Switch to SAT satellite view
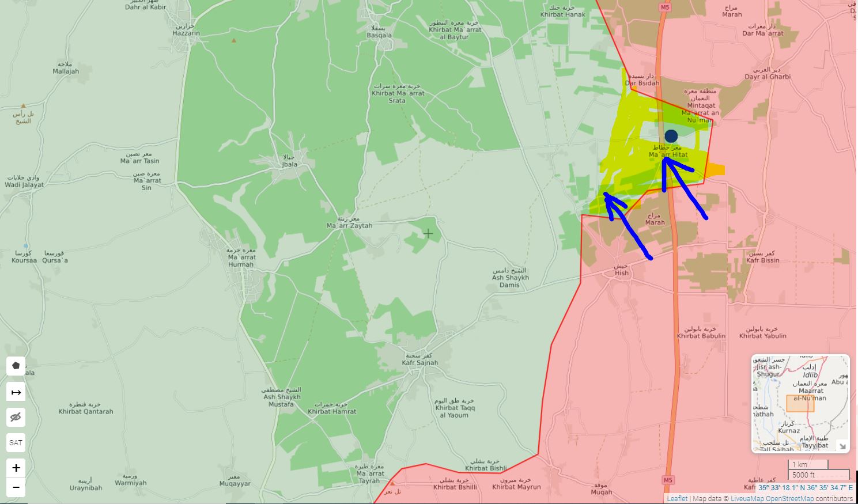 (16, 442)
